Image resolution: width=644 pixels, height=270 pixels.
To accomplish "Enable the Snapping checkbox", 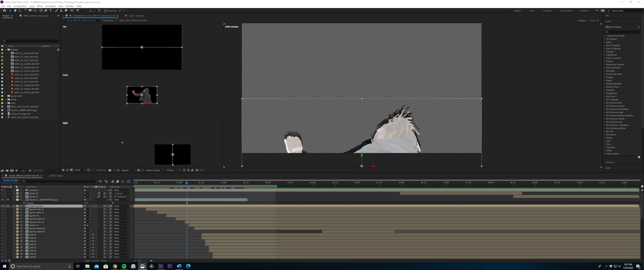I will [x=106, y=10].
